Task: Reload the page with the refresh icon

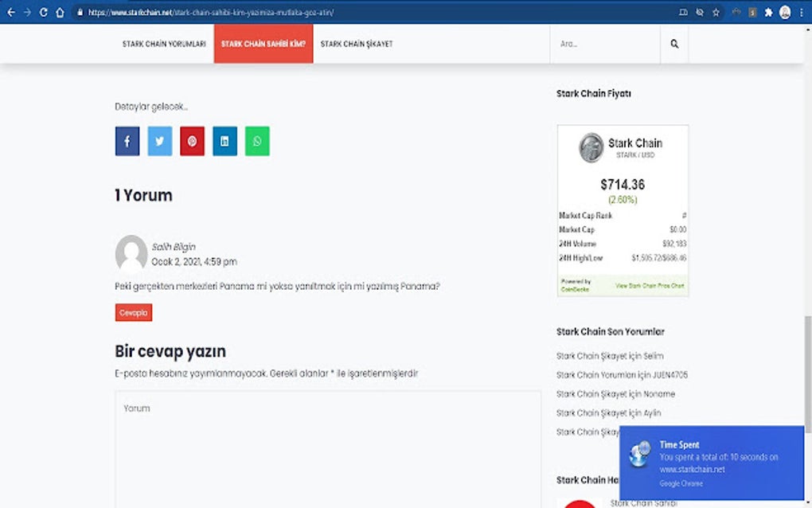Action: [42, 12]
